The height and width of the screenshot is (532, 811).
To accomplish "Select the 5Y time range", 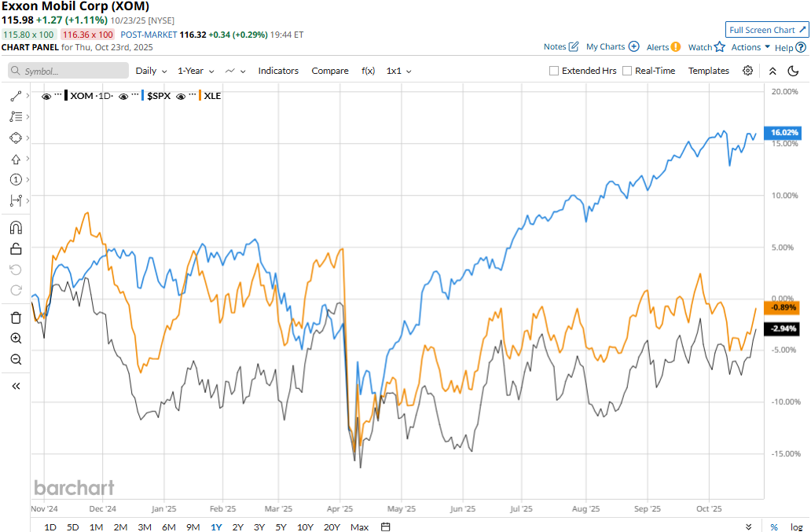I will pos(281,526).
